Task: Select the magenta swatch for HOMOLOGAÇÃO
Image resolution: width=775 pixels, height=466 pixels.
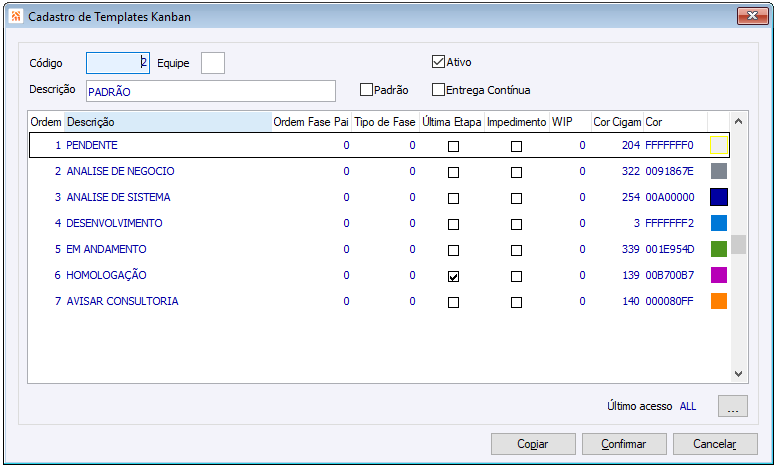Action: coord(719,275)
